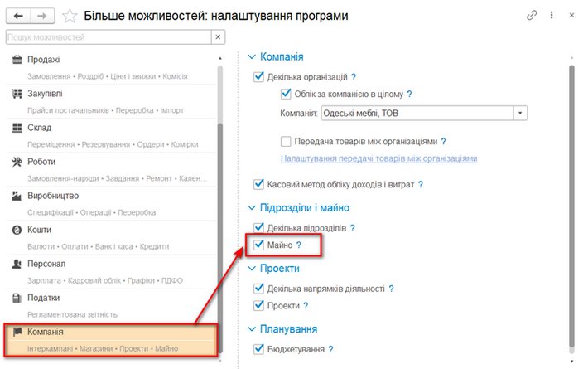
Task: Collapse the Підрозділи і майно section
Action: point(253,207)
